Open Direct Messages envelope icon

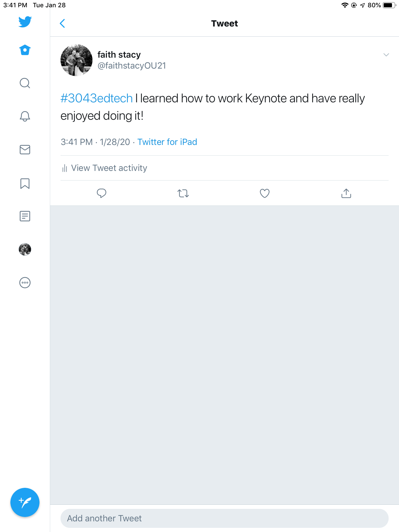point(25,150)
